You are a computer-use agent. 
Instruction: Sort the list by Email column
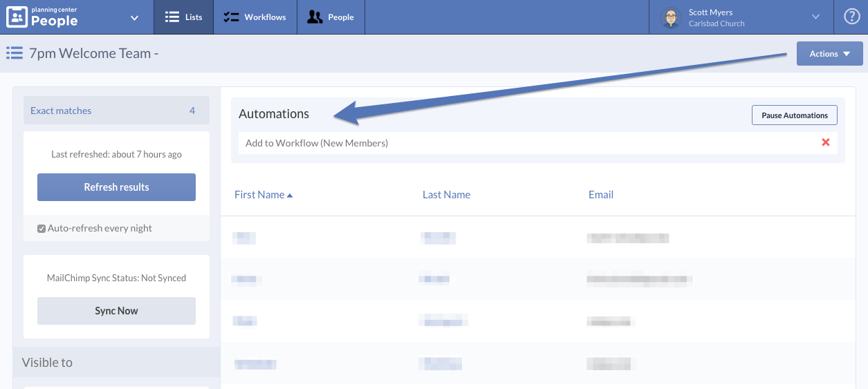pyautogui.click(x=600, y=195)
